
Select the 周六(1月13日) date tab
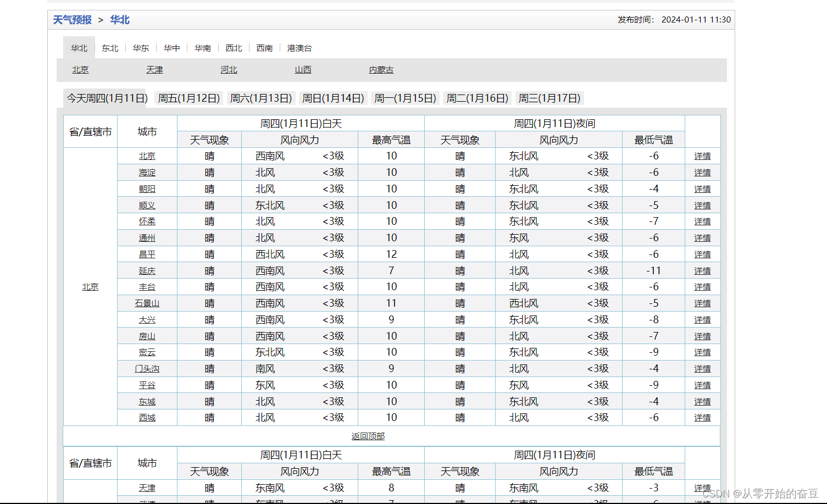261,98
